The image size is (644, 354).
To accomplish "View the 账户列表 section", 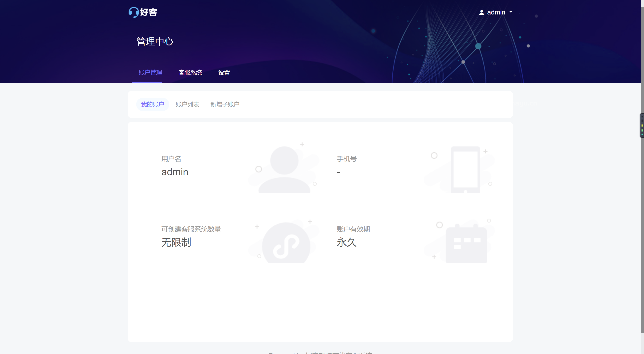I will (187, 104).
